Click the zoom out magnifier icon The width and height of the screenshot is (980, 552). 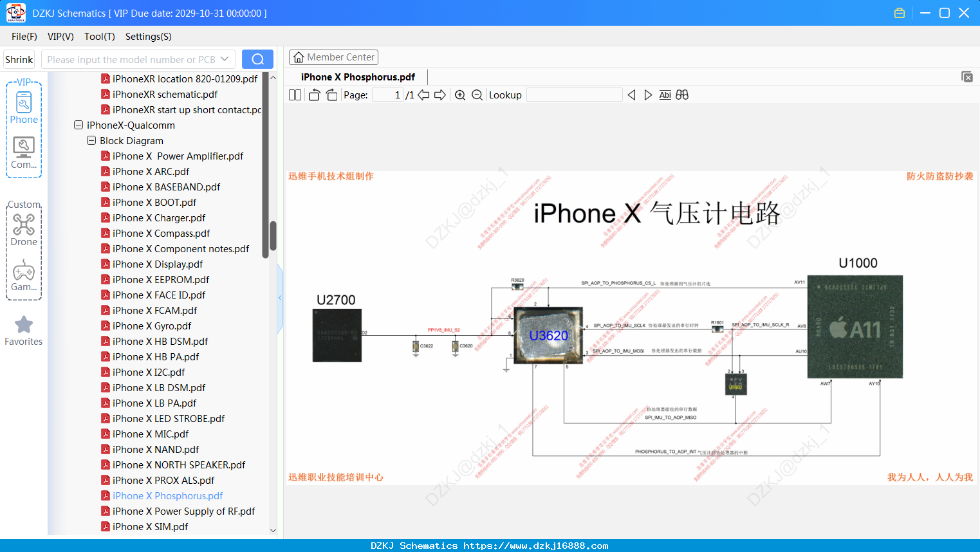477,95
